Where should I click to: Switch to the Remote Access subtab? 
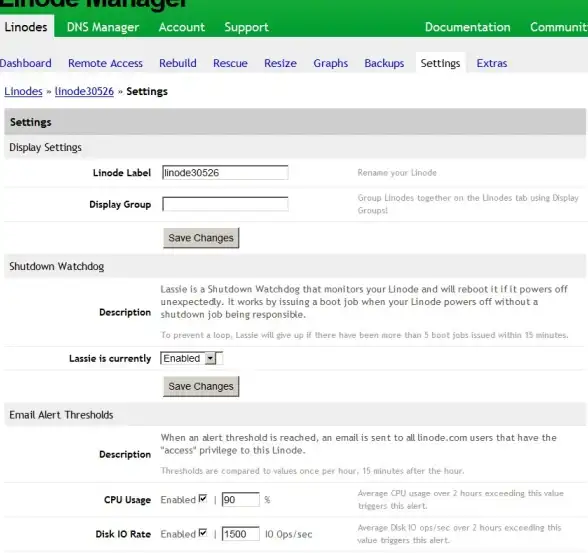coord(105,63)
